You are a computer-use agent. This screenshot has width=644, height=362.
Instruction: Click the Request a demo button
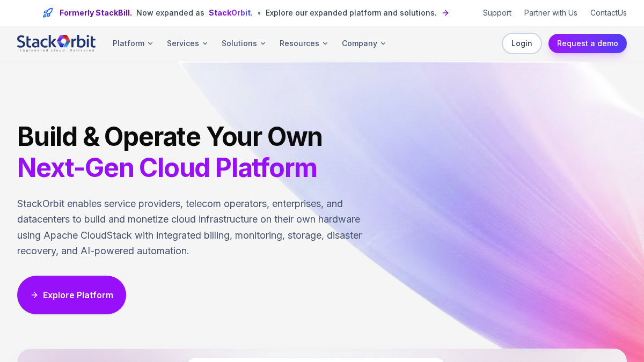588,43
